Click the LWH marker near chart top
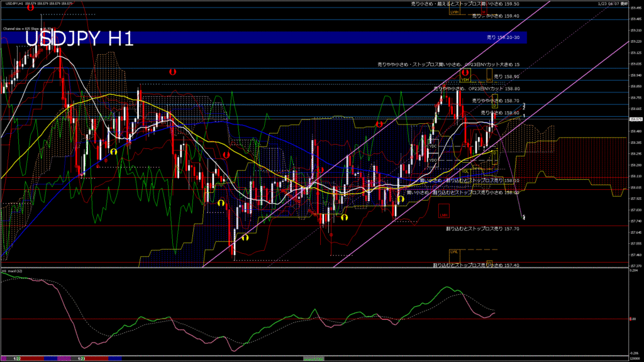The image size is (644, 362). [x=454, y=12]
